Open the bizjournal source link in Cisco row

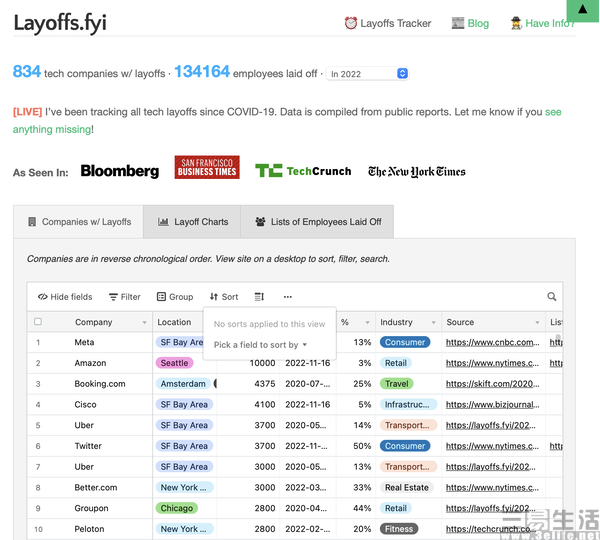point(492,405)
